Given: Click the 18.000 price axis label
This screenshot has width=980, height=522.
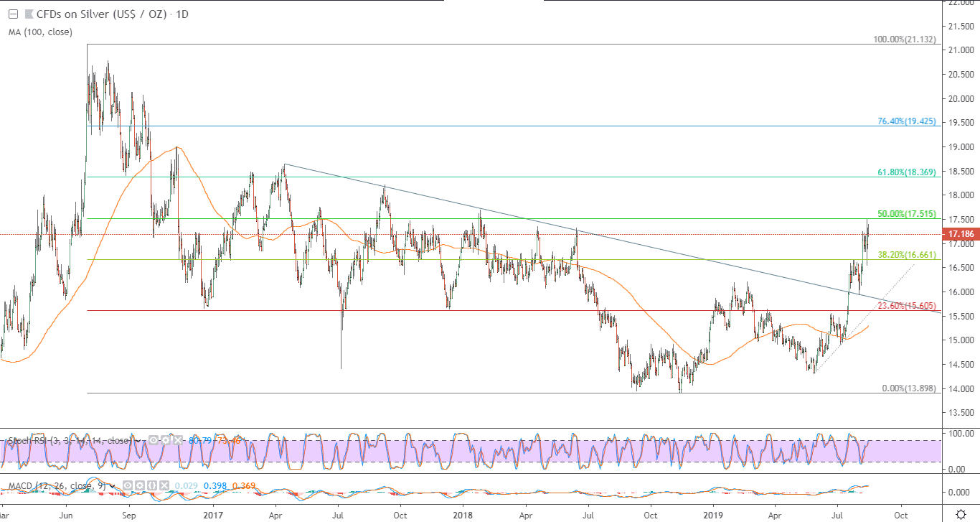Looking at the screenshot, I should pos(961,195).
